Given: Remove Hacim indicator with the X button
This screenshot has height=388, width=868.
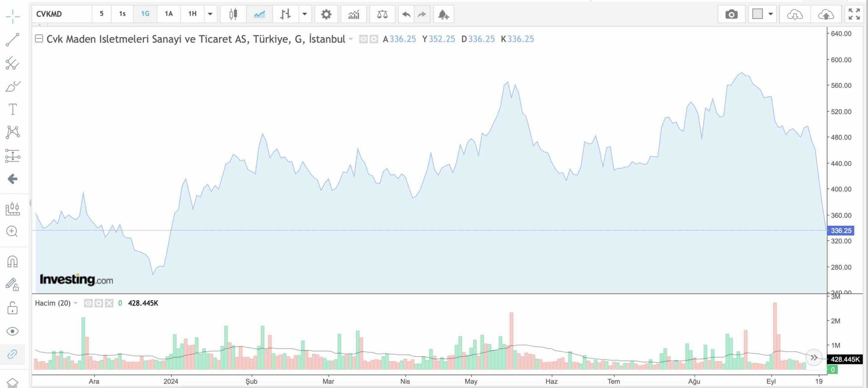Looking at the screenshot, I should [x=109, y=303].
